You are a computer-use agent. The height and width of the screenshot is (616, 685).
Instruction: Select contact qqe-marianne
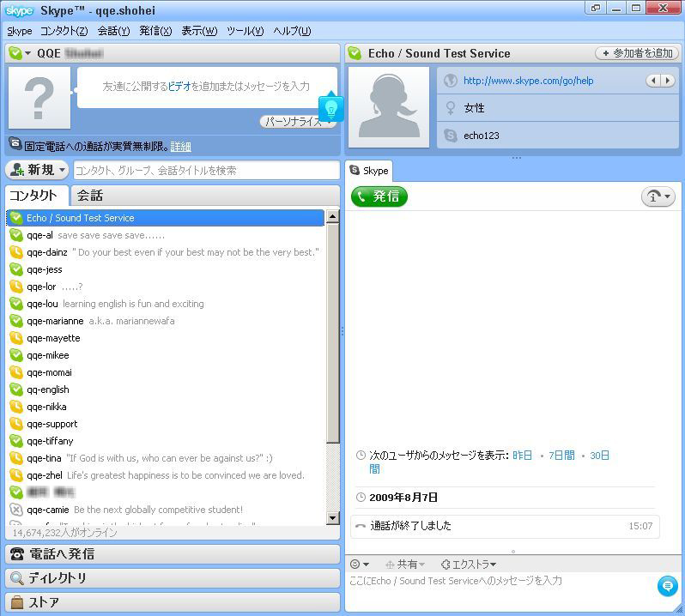tap(165, 321)
